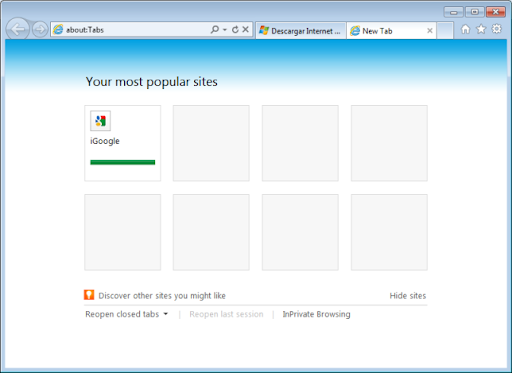
Task: Click the iGoogle tile label text
Action: (x=105, y=141)
